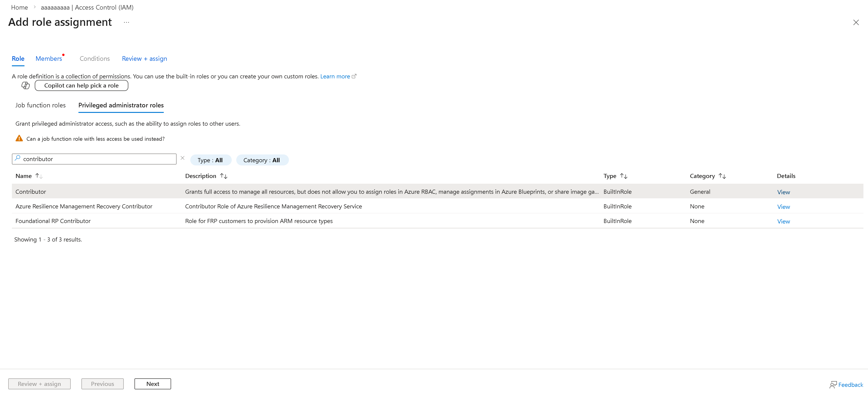The width and height of the screenshot is (868, 393).
Task: Sort roles by Category column arrows
Action: tap(722, 176)
